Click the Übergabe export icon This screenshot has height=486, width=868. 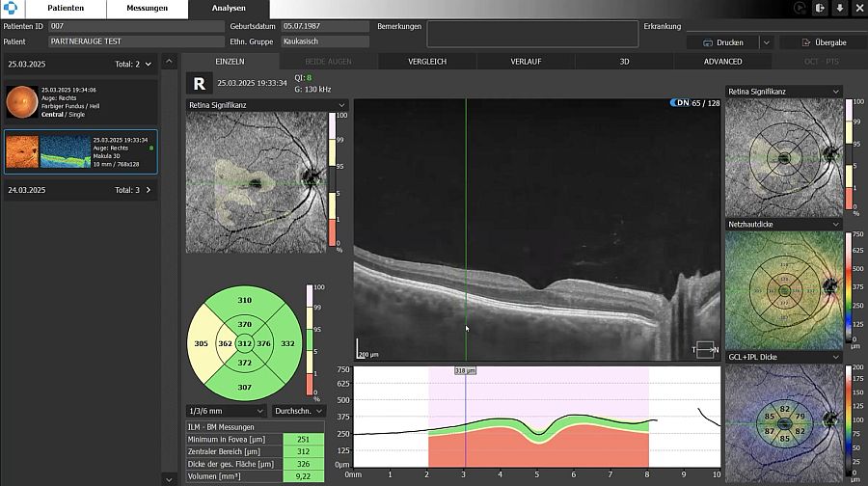[x=805, y=42]
